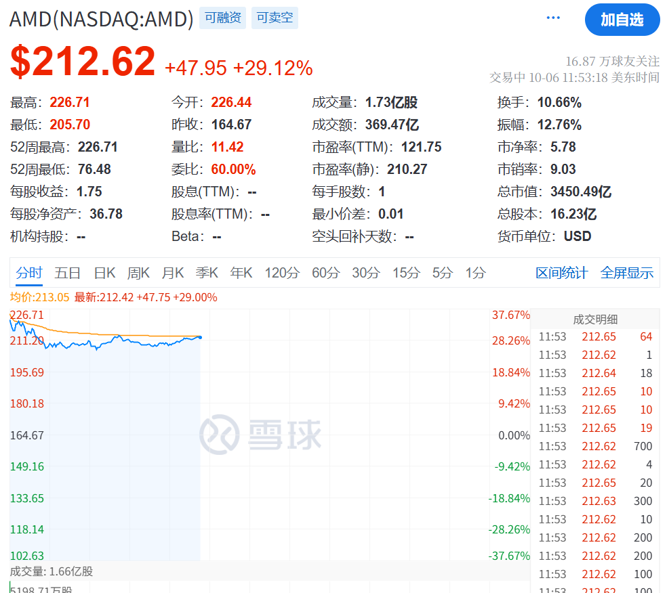Select the 60分 interval tab

pos(325,273)
